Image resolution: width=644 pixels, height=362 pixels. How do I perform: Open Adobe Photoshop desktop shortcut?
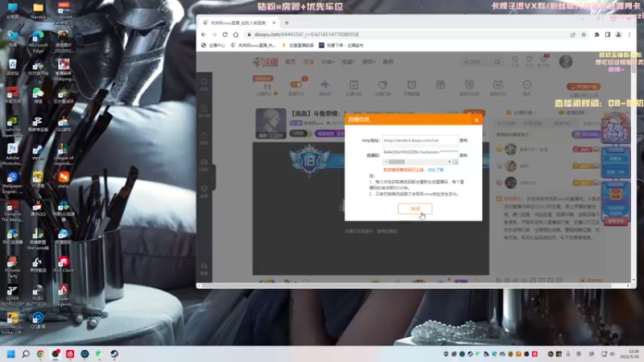(12, 154)
